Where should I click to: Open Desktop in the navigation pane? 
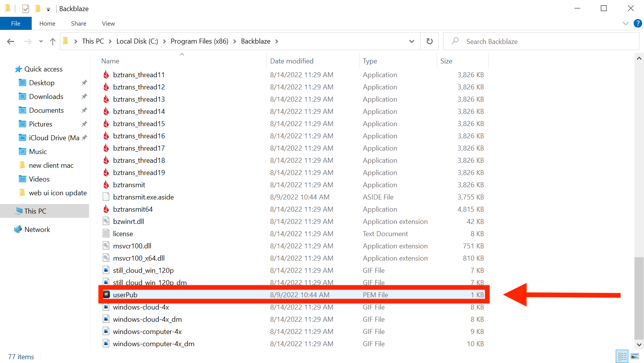[x=42, y=83]
